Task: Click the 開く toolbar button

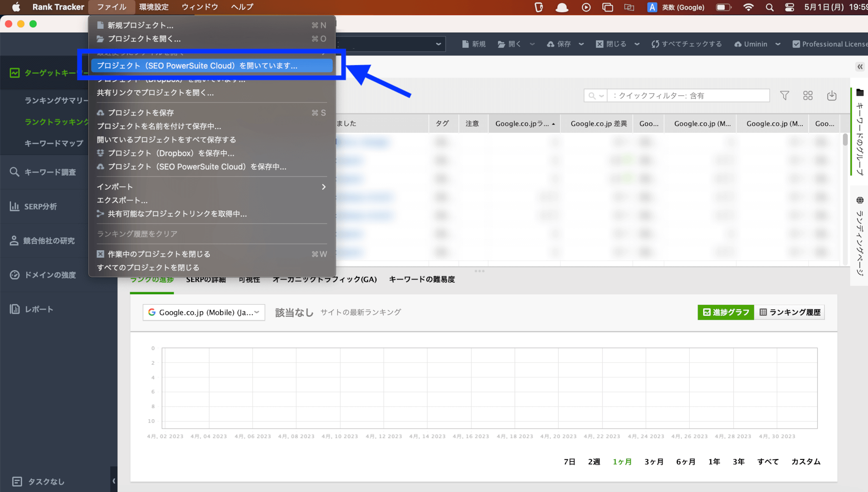Action: 509,44
